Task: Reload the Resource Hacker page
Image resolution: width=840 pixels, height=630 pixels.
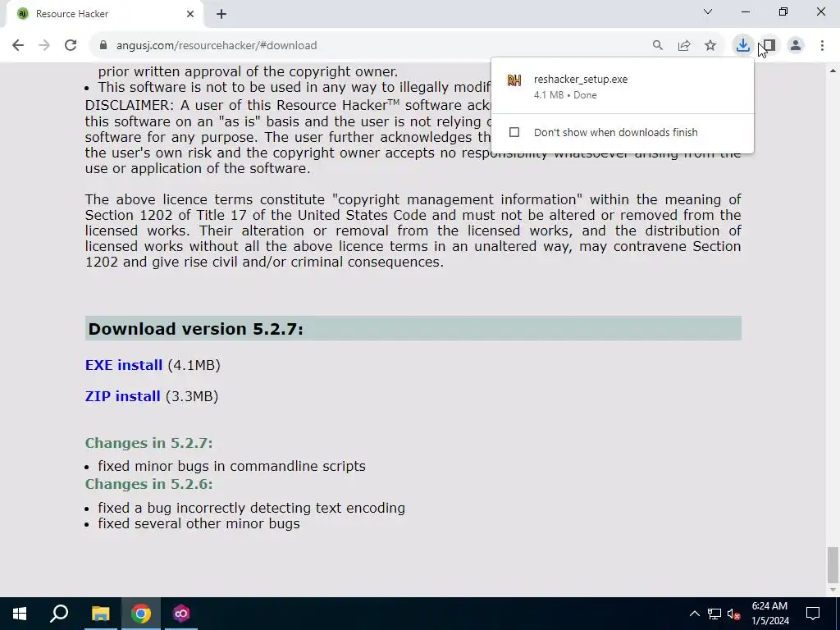Action: [71, 46]
